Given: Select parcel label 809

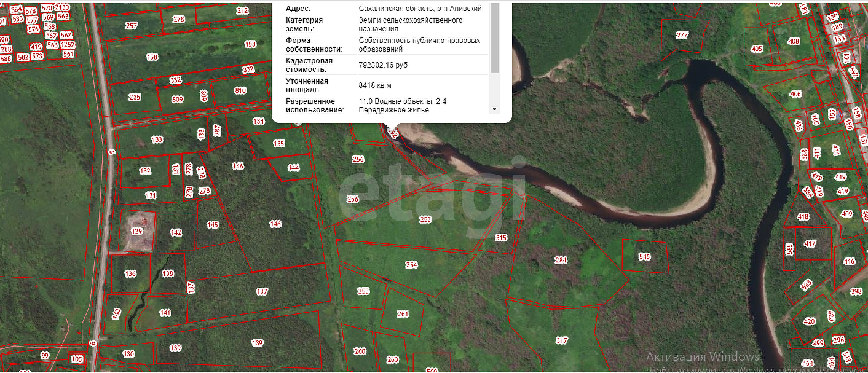Looking at the screenshot, I should [178, 100].
